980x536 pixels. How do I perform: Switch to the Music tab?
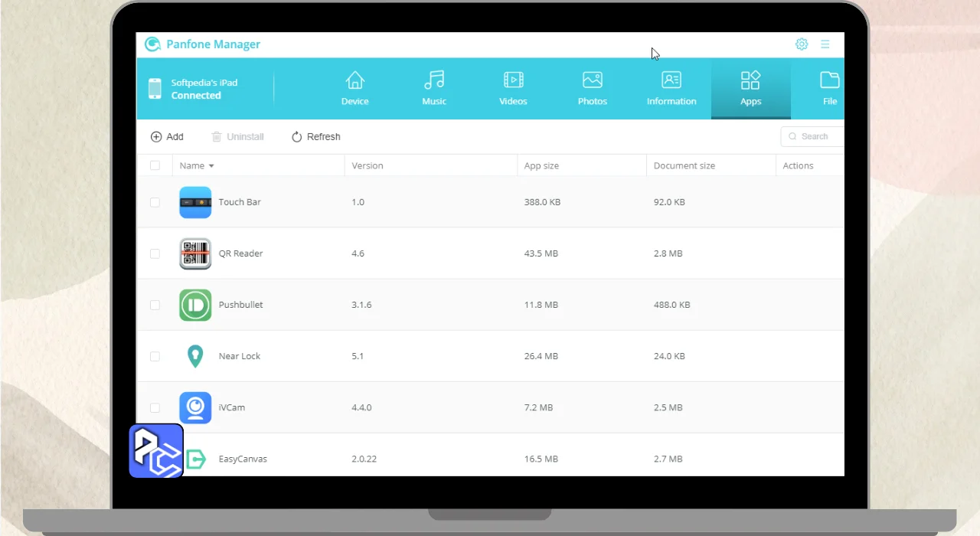point(434,89)
